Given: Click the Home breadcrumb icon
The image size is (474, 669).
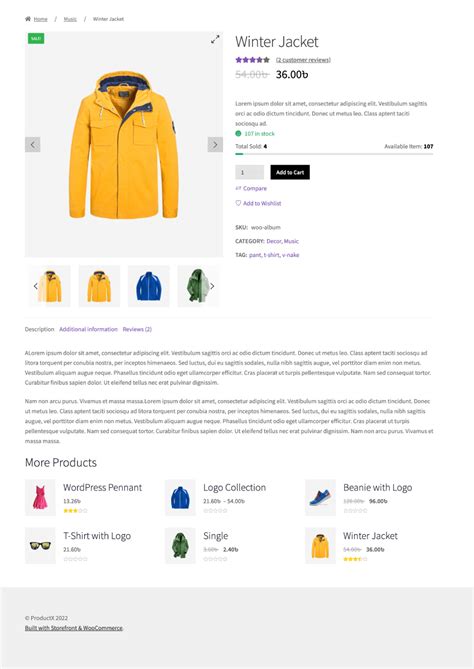Looking at the screenshot, I should 28,19.
